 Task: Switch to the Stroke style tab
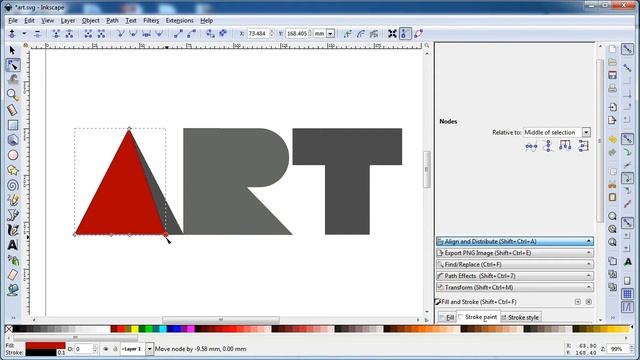tap(520, 317)
